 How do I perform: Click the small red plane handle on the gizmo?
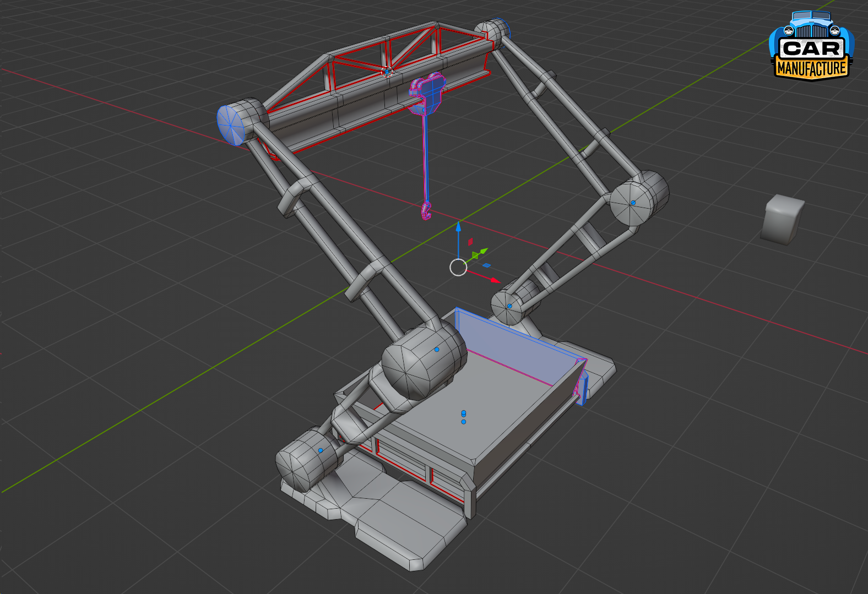click(470, 242)
